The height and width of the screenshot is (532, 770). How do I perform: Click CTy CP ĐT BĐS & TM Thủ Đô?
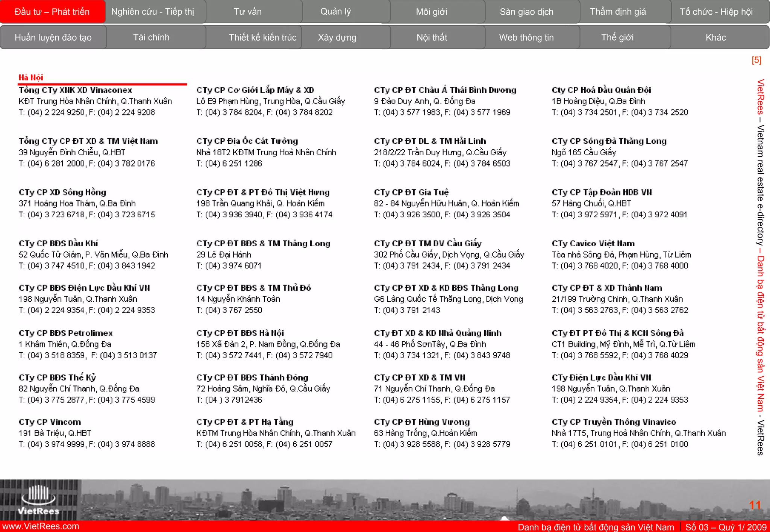tap(254, 288)
